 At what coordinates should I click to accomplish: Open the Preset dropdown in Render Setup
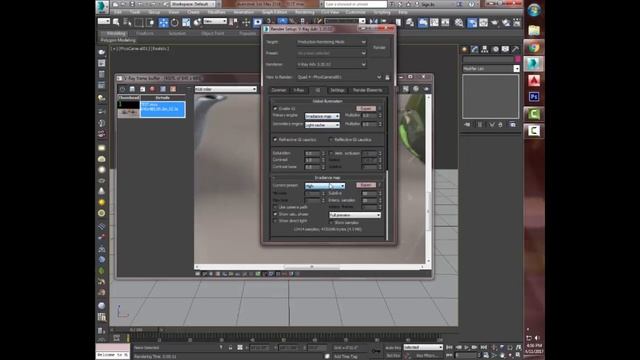click(x=331, y=53)
